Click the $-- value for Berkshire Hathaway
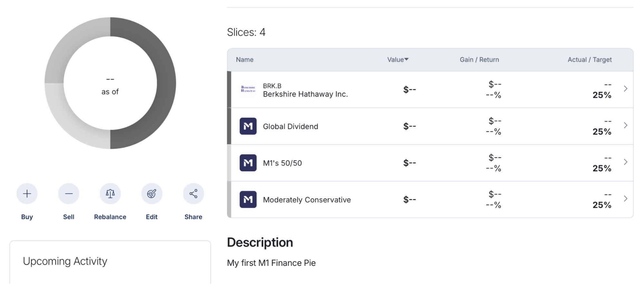 [x=409, y=89]
